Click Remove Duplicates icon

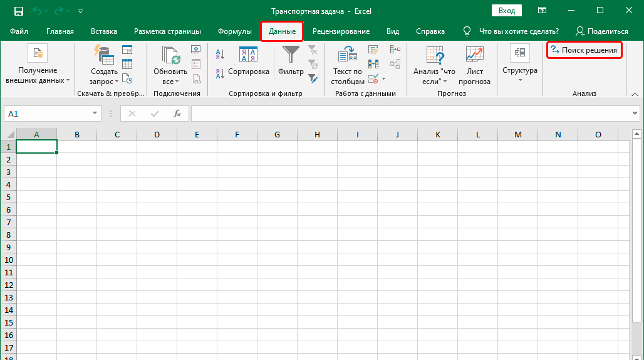373,64
